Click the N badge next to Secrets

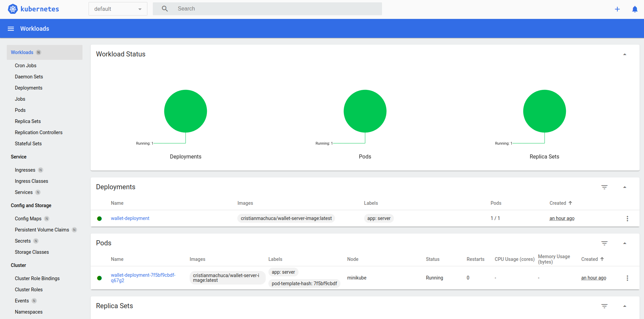click(x=36, y=241)
